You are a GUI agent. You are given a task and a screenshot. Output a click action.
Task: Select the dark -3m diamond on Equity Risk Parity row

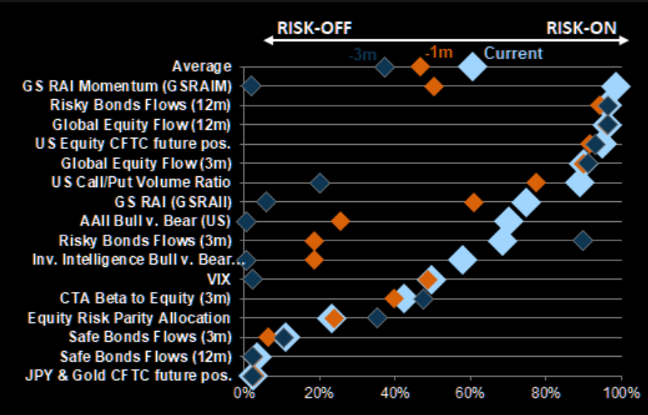point(377,318)
